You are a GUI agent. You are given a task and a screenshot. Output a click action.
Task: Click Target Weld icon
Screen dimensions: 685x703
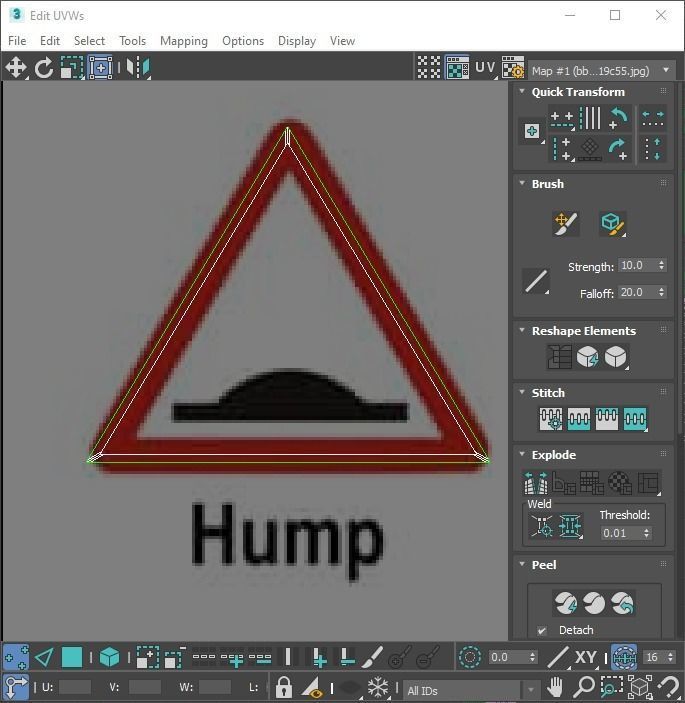click(542, 525)
